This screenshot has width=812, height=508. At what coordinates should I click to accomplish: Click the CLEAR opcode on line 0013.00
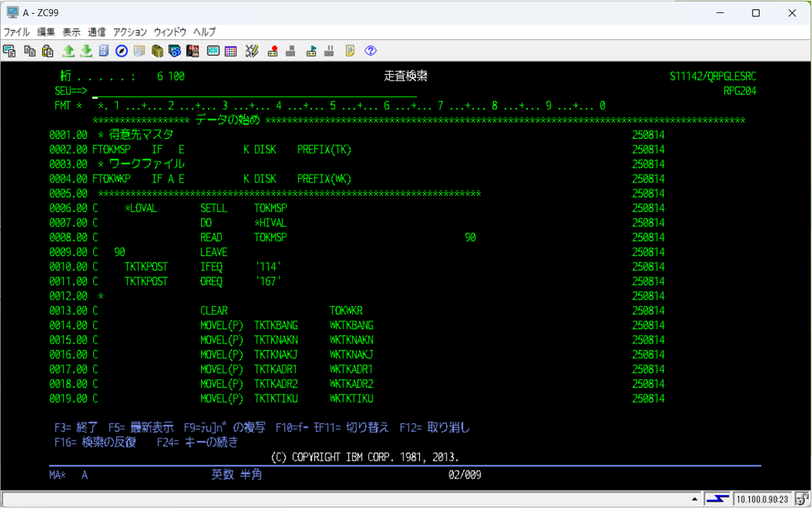coord(214,310)
